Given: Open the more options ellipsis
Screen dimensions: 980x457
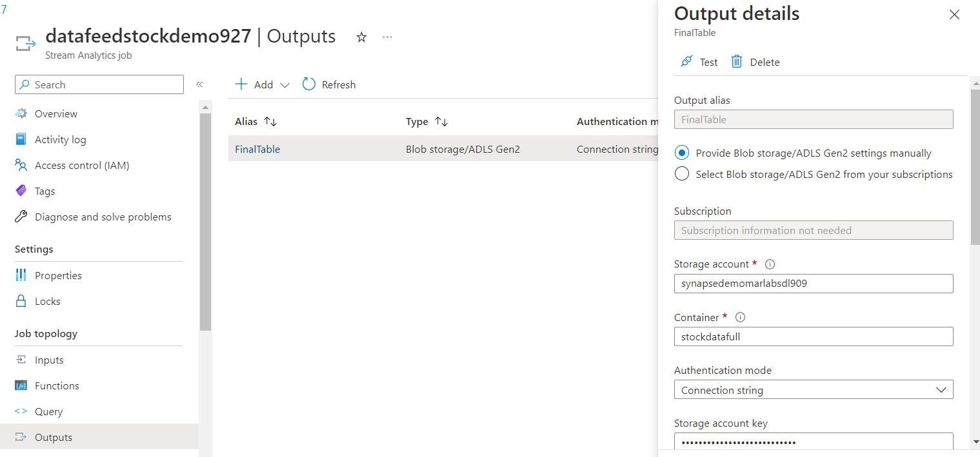Looking at the screenshot, I should tap(387, 37).
